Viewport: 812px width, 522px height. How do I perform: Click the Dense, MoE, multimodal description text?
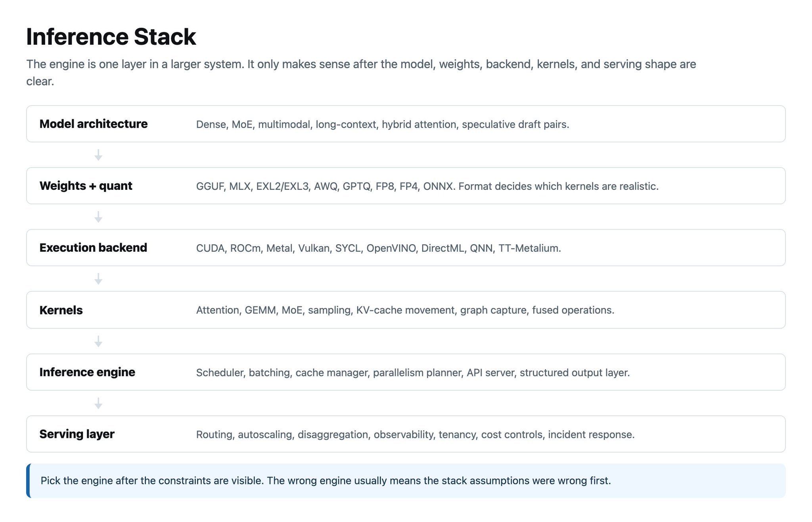click(383, 124)
